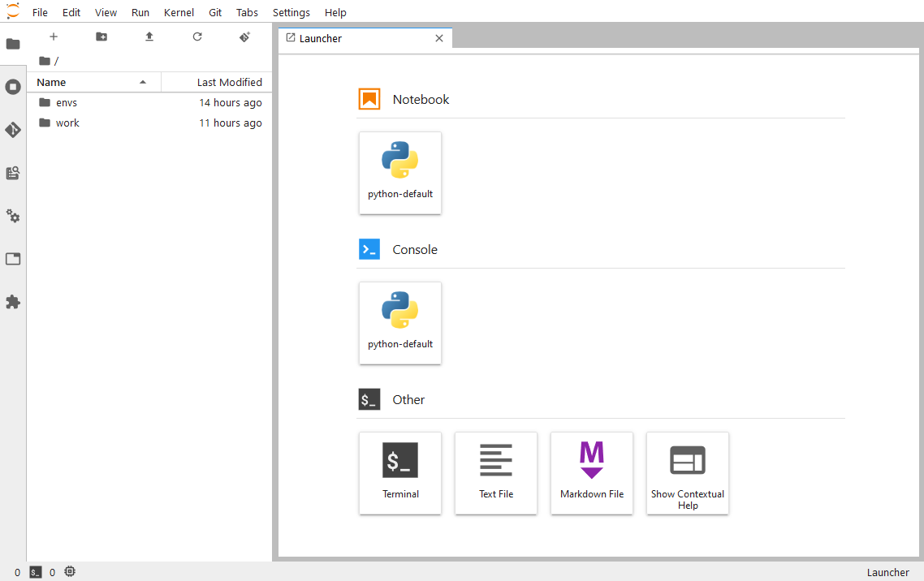Click '11 hours ago' for work
The height and width of the screenshot is (581, 924).
[231, 123]
